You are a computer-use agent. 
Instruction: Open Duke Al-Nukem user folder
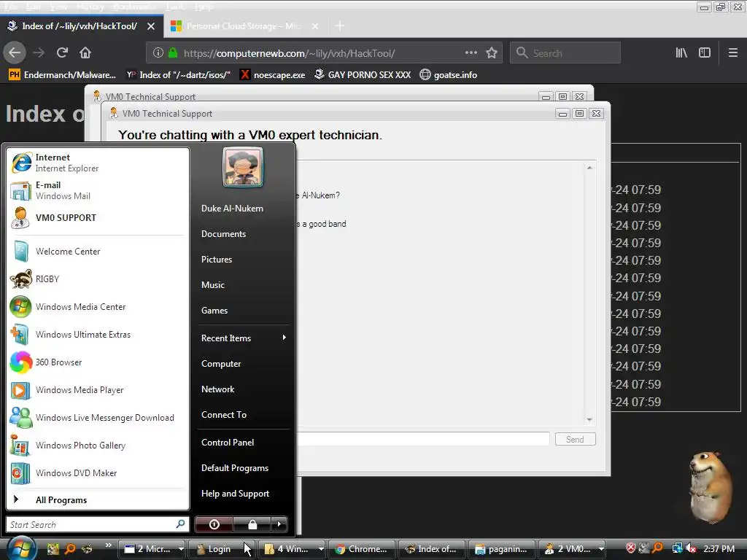[x=244, y=208]
